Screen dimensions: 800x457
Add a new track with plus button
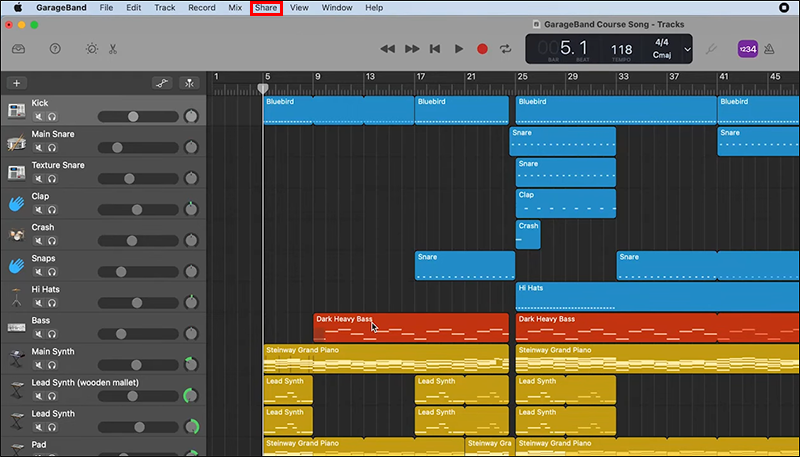(16, 83)
